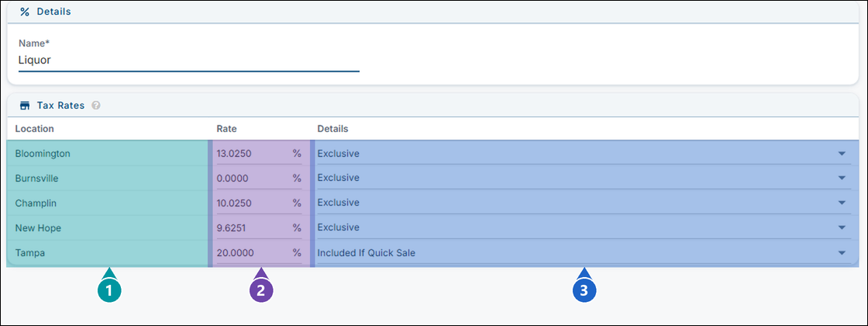Click the Name* field label
The width and height of the screenshot is (868, 326).
[34, 43]
